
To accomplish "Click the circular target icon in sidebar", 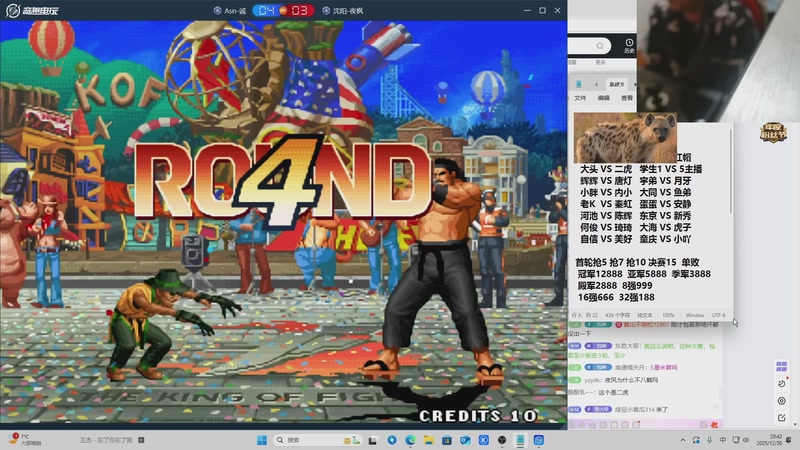I will coord(782,401).
